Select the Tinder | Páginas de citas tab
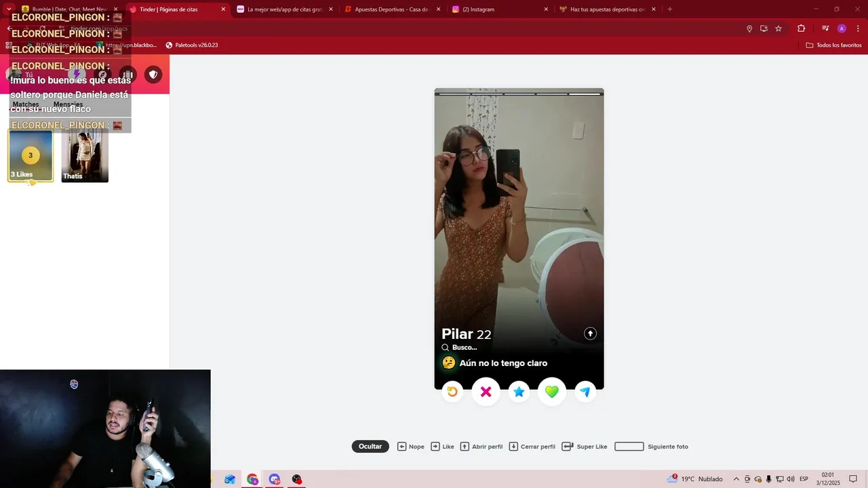868x488 pixels. coord(176,9)
